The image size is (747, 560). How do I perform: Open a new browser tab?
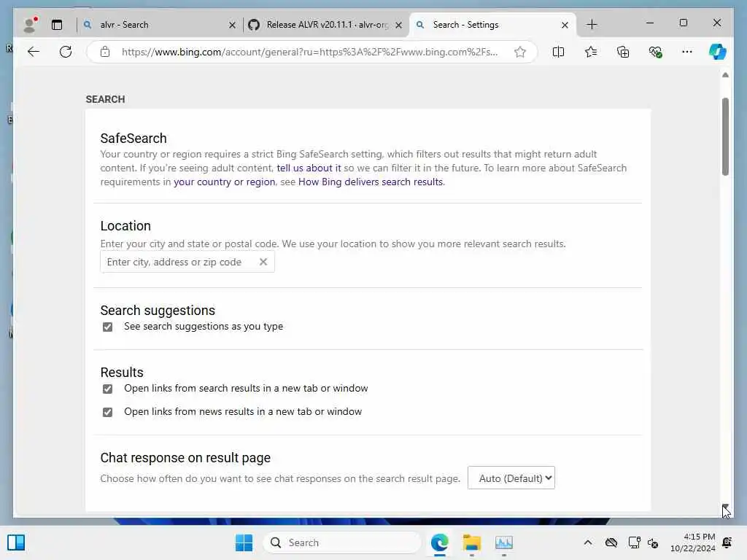tap(592, 25)
